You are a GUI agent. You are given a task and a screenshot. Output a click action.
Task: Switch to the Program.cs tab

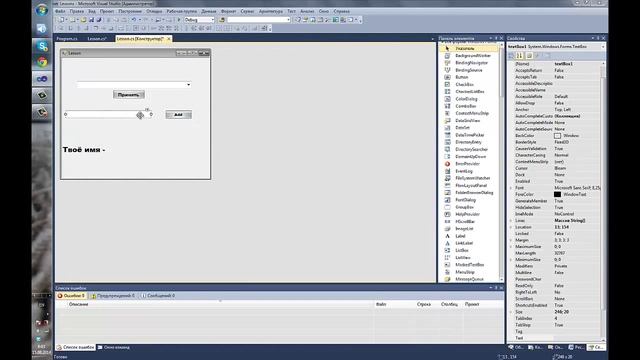(x=67, y=39)
